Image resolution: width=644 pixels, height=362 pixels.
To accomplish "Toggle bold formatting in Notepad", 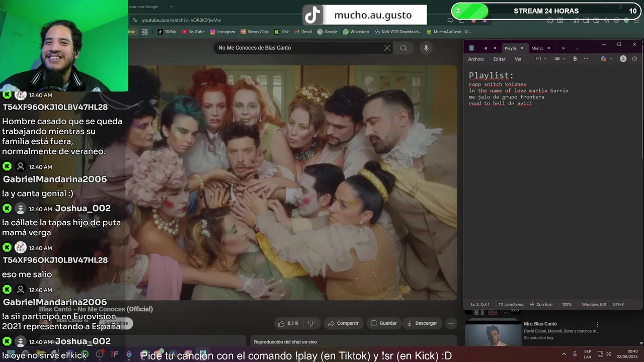I will point(575,59).
